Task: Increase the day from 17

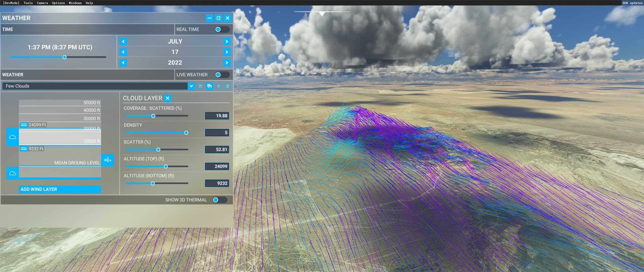Action: pos(227,52)
